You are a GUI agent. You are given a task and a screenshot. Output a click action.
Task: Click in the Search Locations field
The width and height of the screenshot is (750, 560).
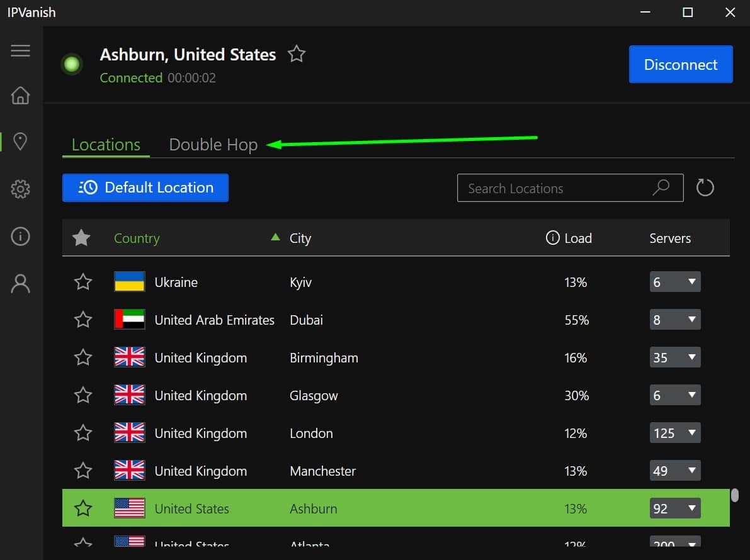click(570, 188)
